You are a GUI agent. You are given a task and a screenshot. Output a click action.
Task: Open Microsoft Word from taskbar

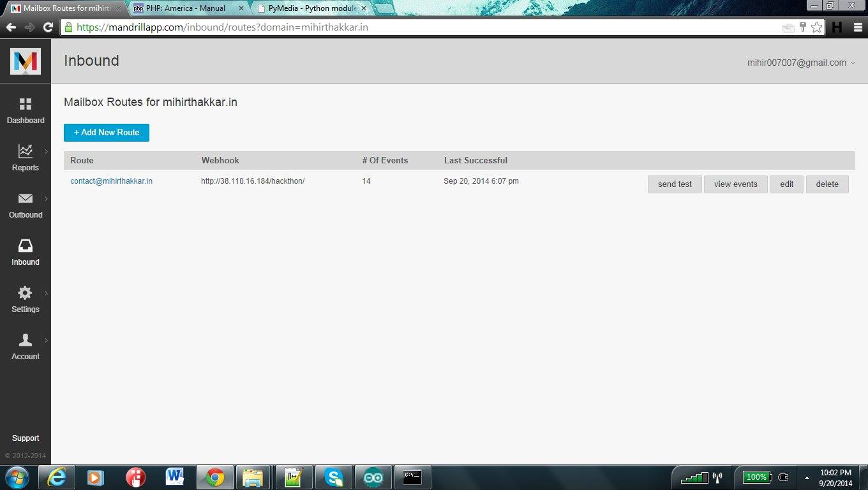(174, 477)
